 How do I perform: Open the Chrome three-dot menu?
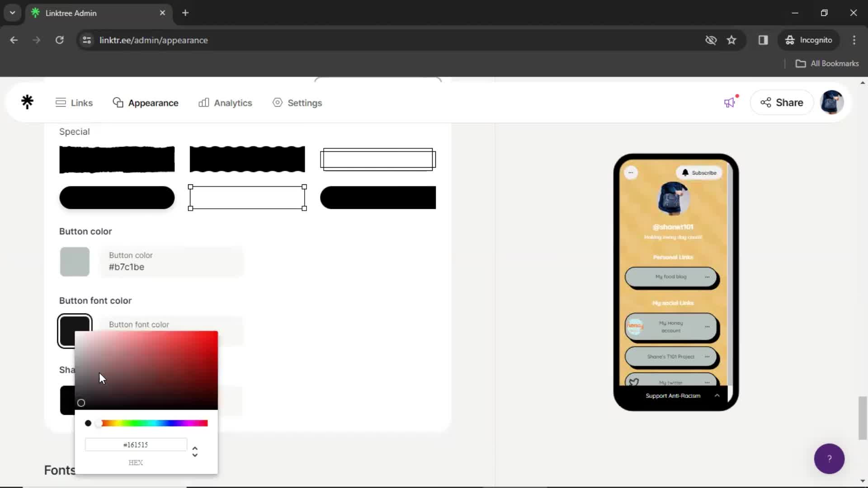(x=854, y=40)
